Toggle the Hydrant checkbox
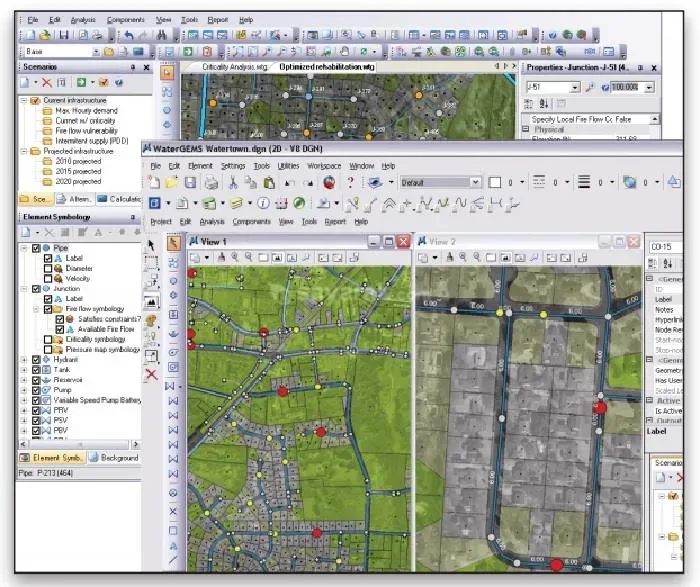 36,360
